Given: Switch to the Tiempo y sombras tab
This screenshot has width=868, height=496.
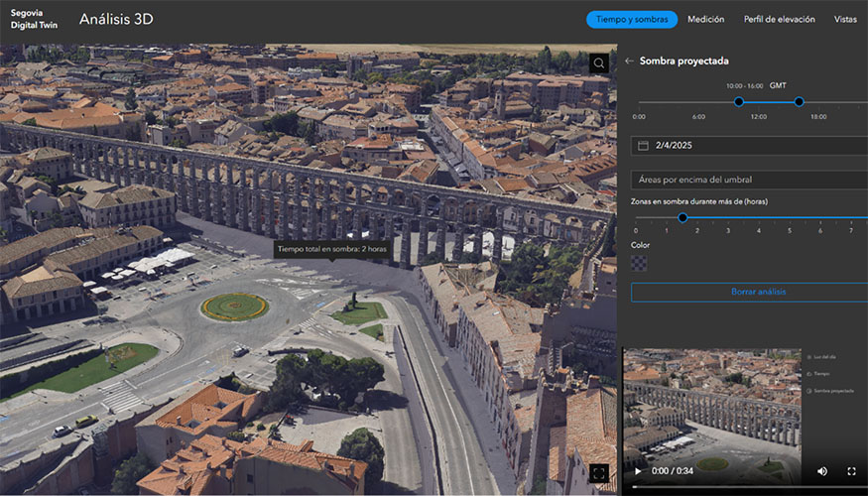Looking at the screenshot, I should coord(632,19).
